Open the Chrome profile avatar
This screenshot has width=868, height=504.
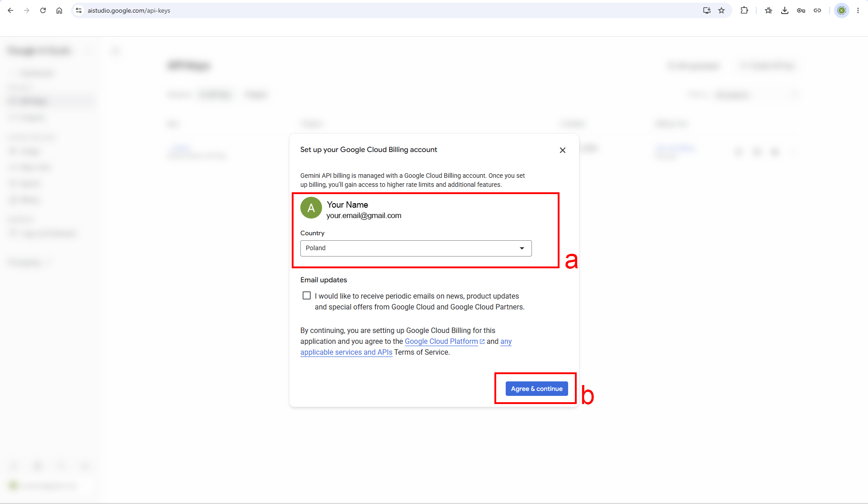click(x=842, y=10)
